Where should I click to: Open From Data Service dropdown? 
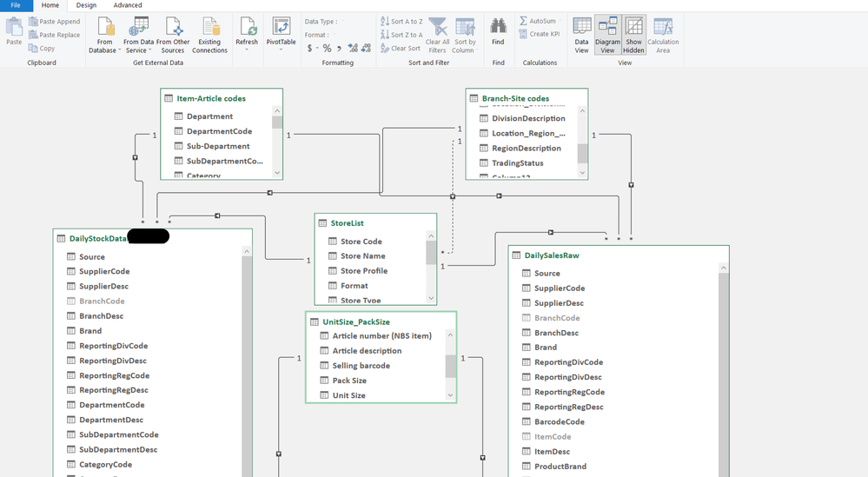pos(138,36)
